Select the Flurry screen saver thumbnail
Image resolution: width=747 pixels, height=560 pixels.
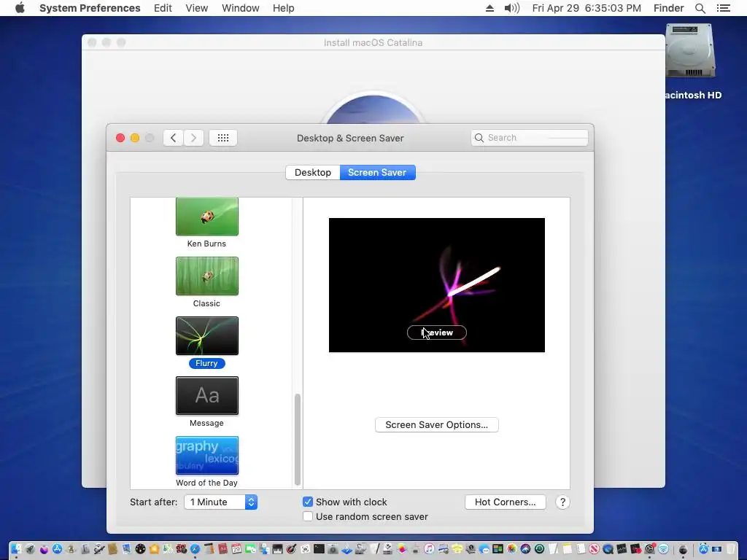point(206,335)
